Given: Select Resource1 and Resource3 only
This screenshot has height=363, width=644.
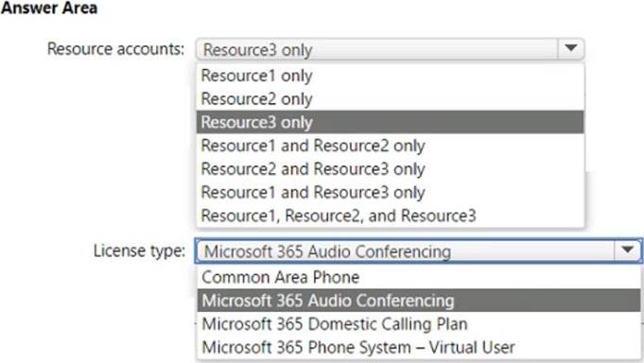Looking at the screenshot, I should [x=390, y=193].
